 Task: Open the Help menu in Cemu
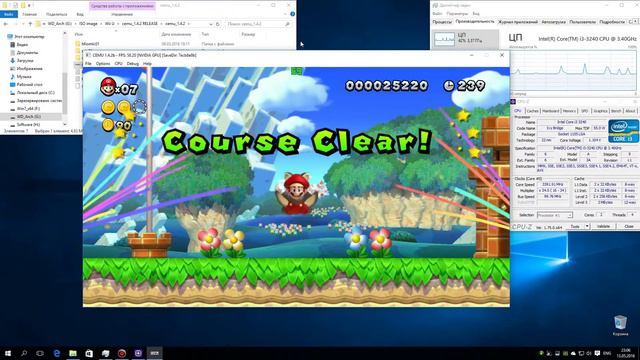coord(147,64)
